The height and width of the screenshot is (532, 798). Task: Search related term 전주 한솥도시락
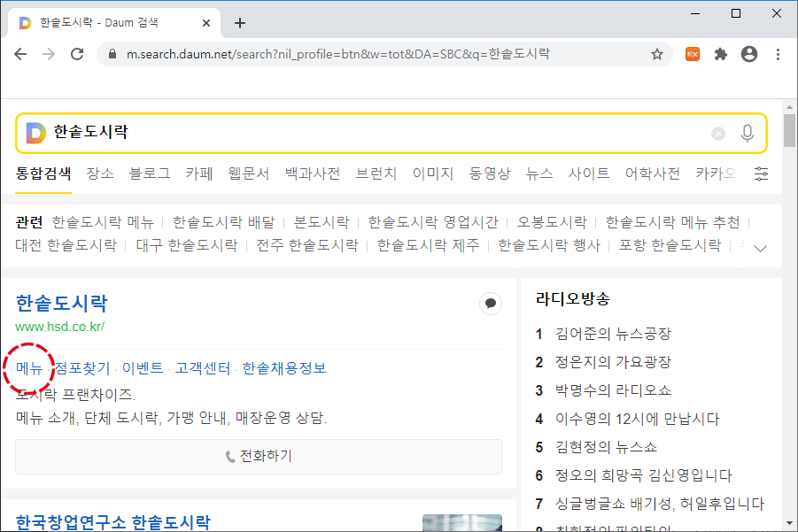pyautogui.click(x=307, y=245)
